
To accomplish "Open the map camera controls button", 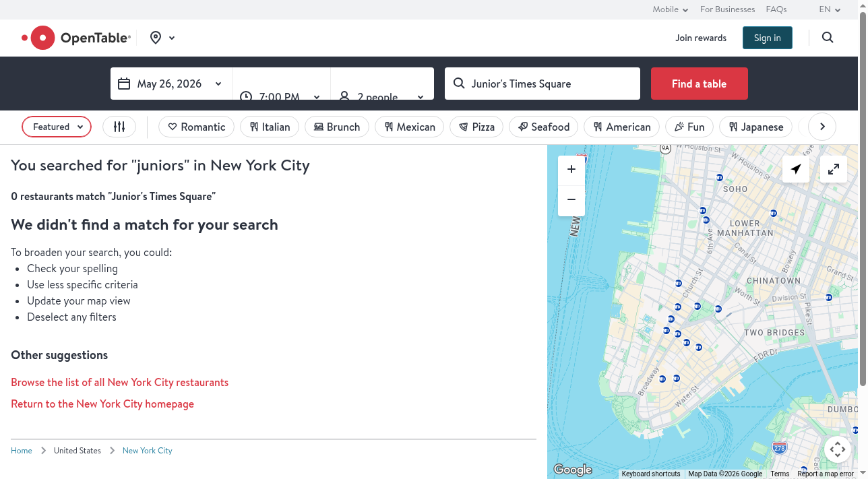I will tap(837, 449).
